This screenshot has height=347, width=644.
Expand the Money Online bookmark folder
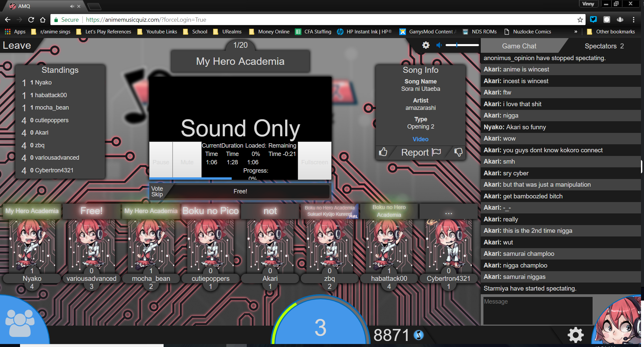tap(269, 32)
